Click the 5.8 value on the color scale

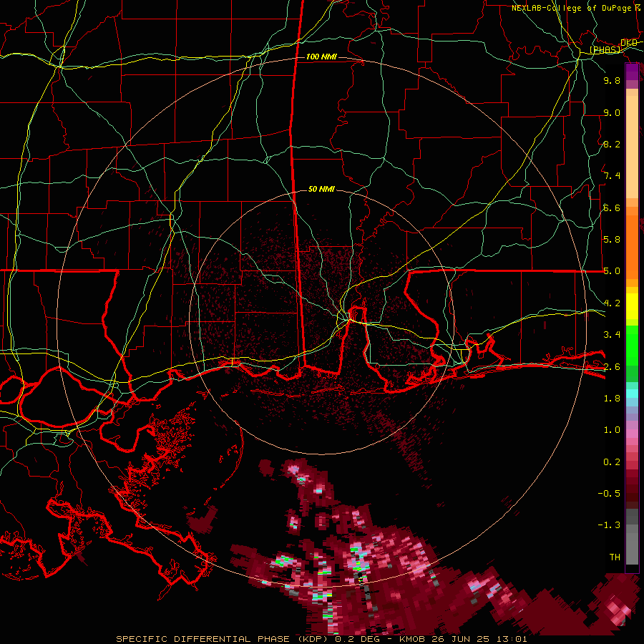pos(612,240)
